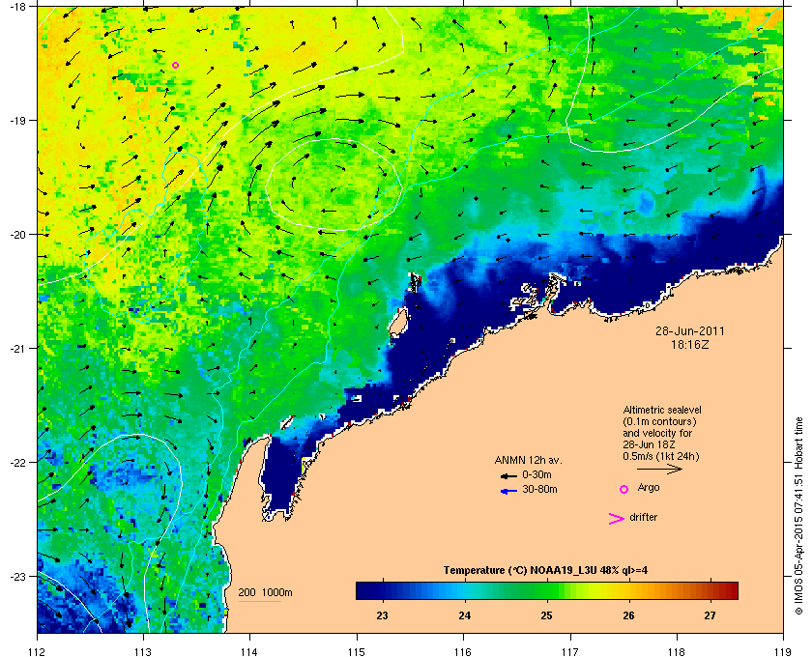This screenshot has width=812, height=657.
Task: Click the time label 18:16Z
Action: [690, 344]
